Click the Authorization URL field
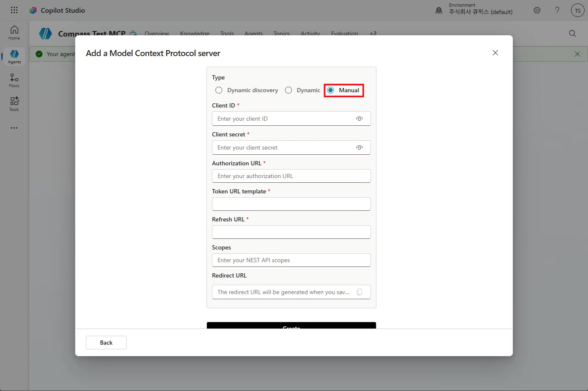 point(291,176)
